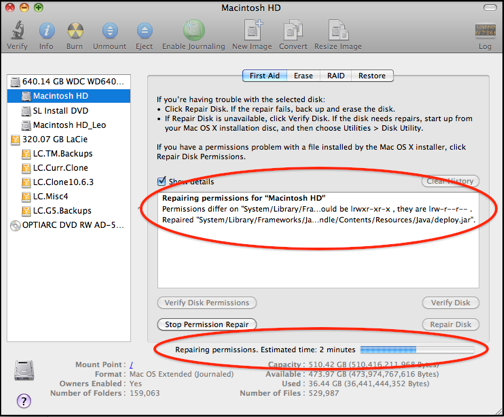Click the Convert toolbar icon

pyautogui.click(x=293, y=31)
